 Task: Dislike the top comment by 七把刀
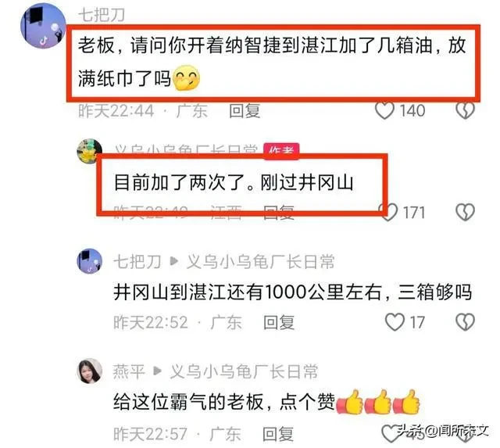coord(466,111)
